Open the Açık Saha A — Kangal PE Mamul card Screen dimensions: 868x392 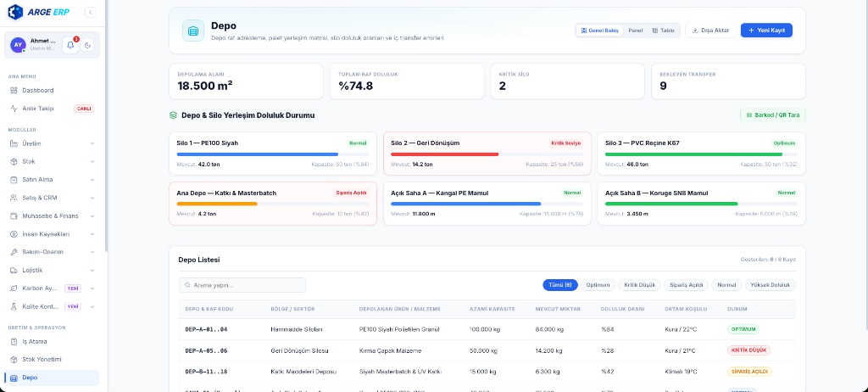coord(487,204)
